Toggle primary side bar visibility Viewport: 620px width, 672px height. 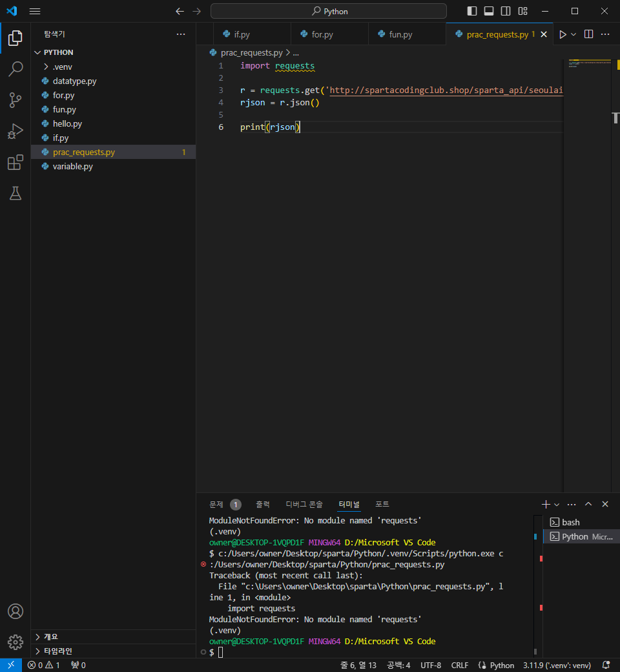pos(471,11)
